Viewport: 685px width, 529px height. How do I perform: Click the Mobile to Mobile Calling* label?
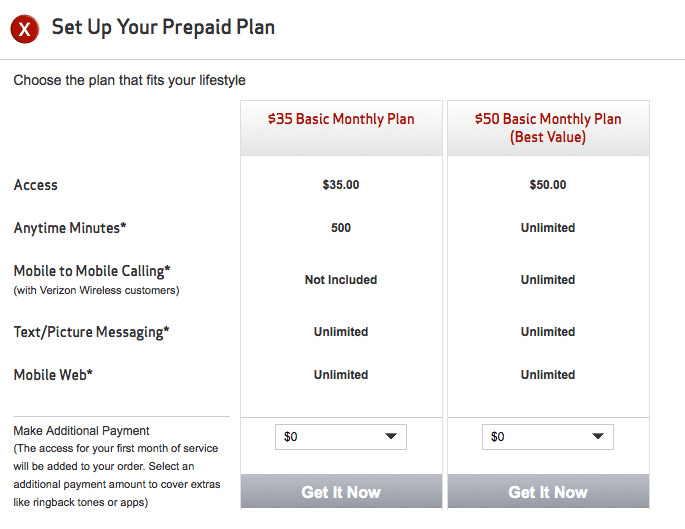[92, 271]
